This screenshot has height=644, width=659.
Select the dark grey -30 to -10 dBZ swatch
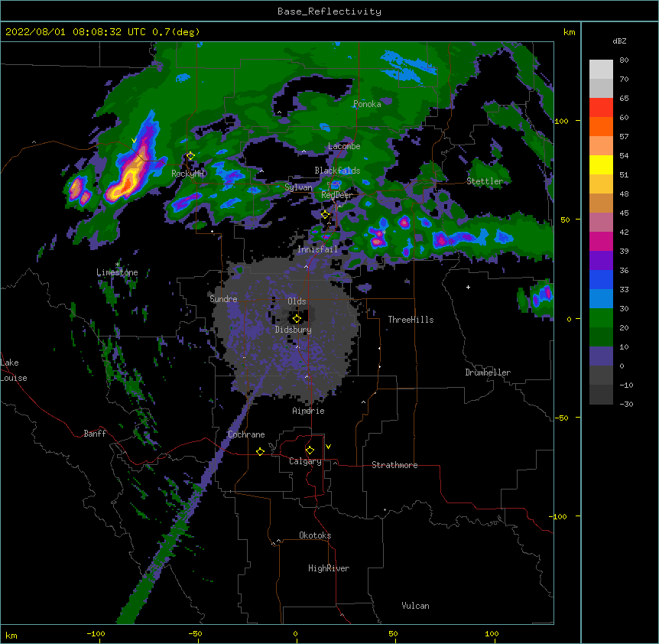601,395
